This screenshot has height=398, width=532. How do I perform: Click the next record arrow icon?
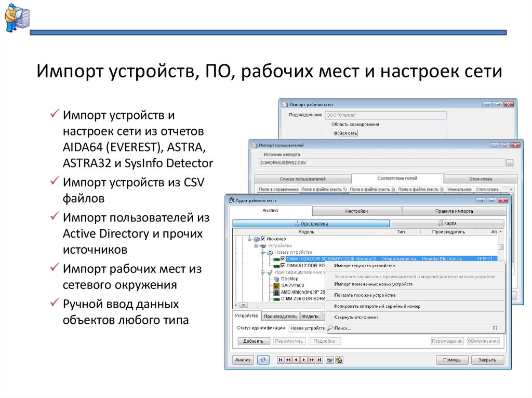(303, 360)
